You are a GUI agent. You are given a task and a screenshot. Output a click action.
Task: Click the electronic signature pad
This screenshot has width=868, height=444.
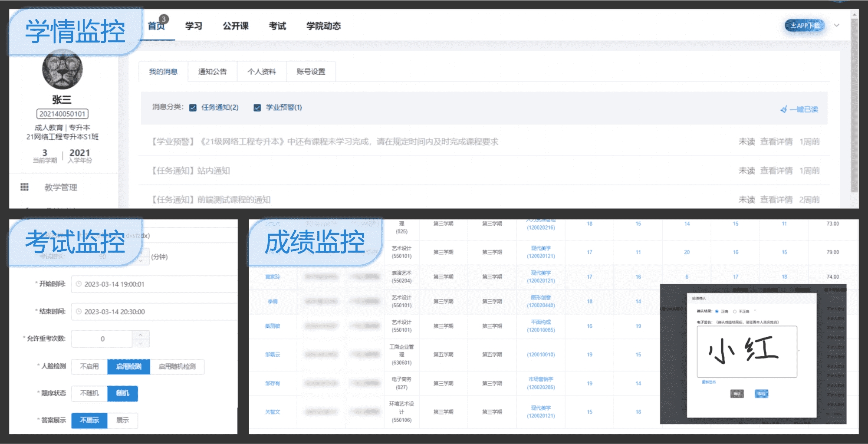tap(747, 352)
